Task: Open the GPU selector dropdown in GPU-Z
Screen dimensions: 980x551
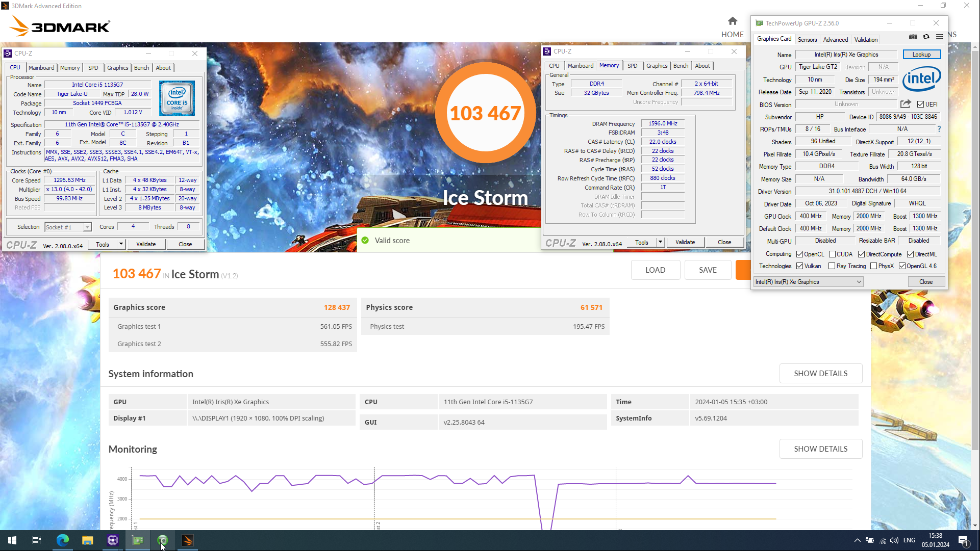Action: click(808, 282)
